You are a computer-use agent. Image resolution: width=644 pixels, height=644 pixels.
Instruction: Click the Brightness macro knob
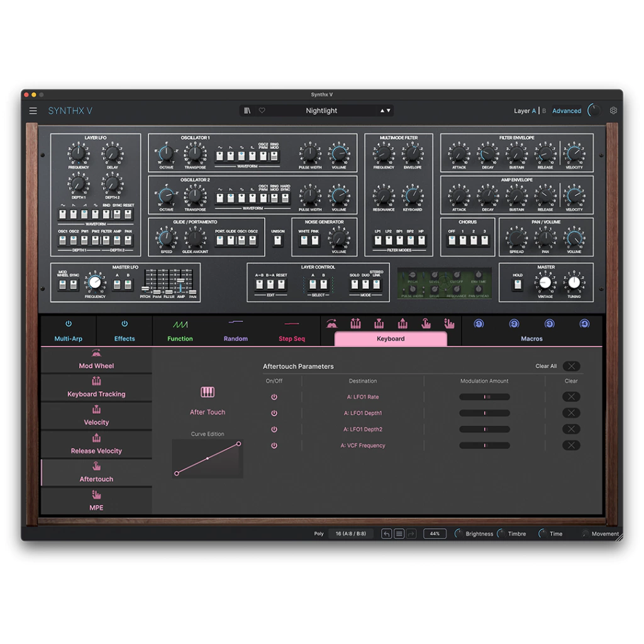point(458,533)
